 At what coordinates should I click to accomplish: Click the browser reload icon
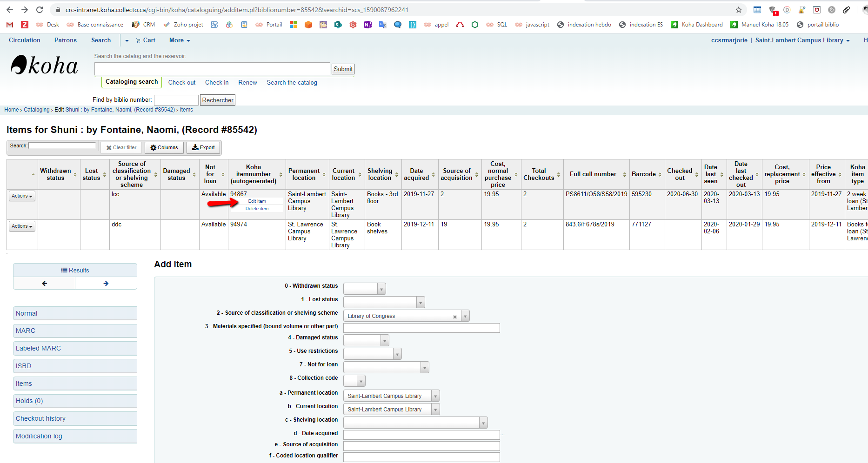coord(40,10)
